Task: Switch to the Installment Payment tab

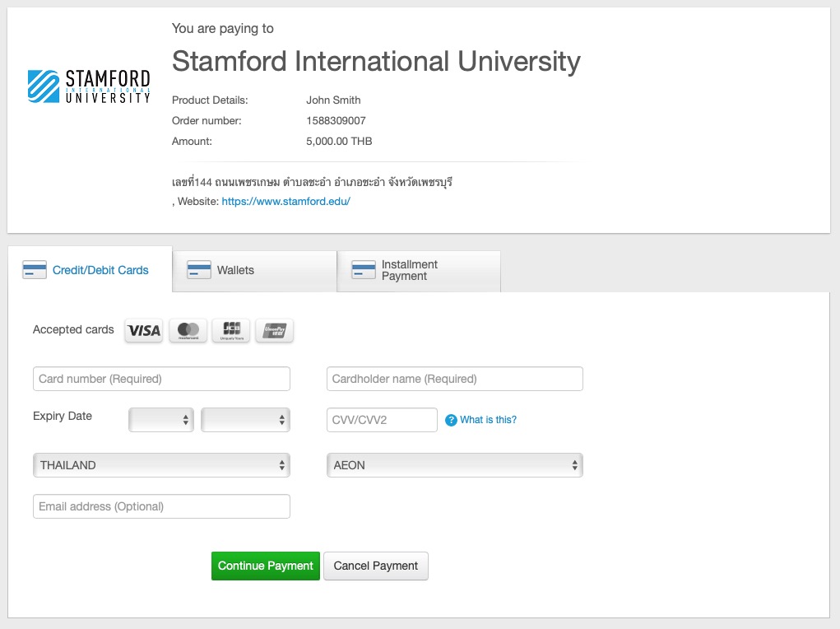Action: (x=419, y=270)
